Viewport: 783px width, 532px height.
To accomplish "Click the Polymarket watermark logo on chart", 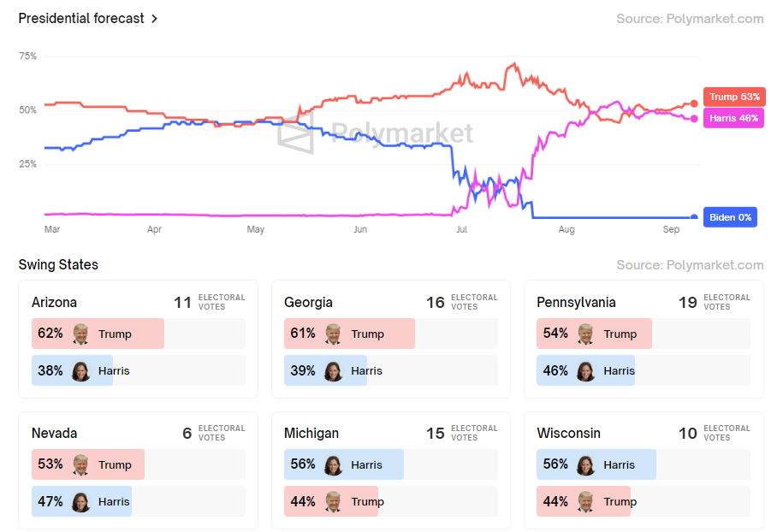I will click(295, 134).
